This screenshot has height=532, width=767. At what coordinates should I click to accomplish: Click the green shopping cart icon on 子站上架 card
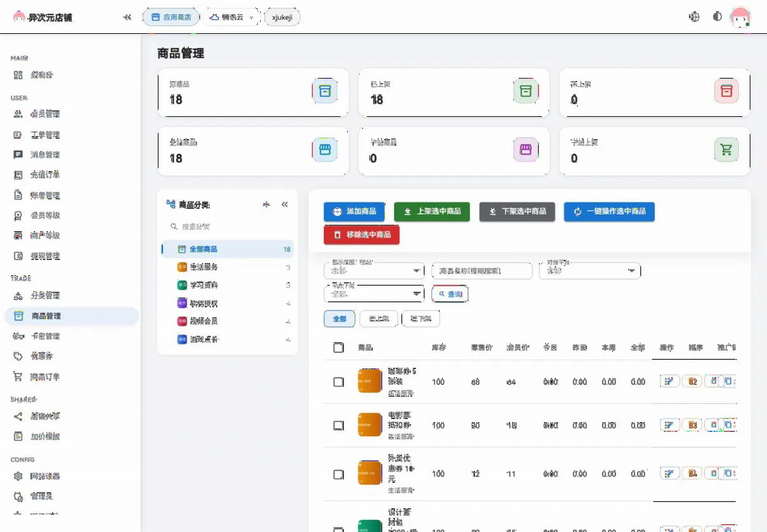pos(726,149)
